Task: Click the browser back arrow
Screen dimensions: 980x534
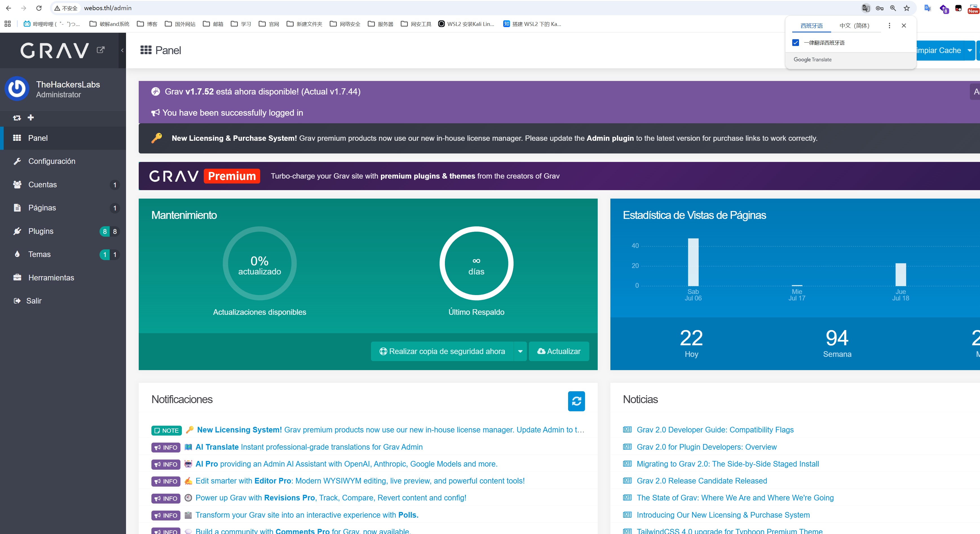Action: [x=8, y=8]
